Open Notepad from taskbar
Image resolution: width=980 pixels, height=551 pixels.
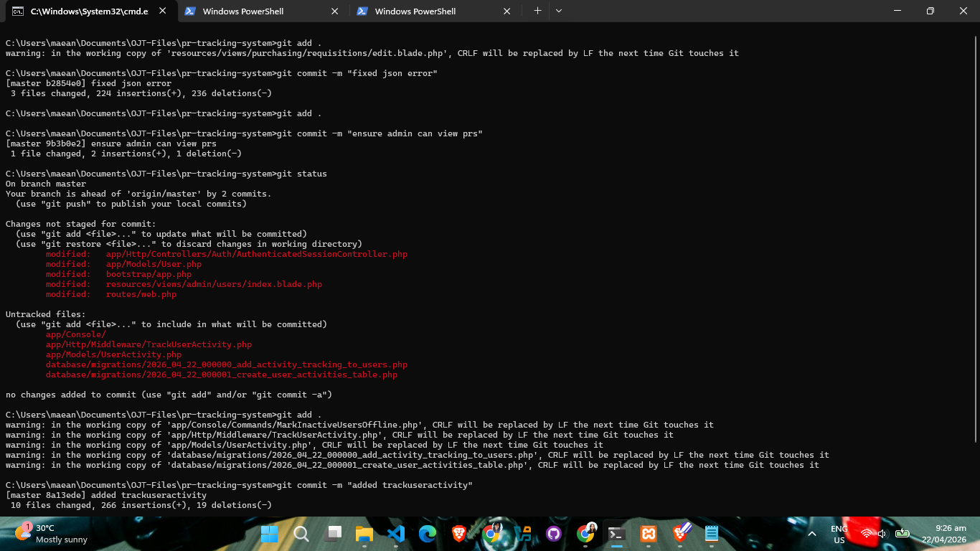pos(711,534)
